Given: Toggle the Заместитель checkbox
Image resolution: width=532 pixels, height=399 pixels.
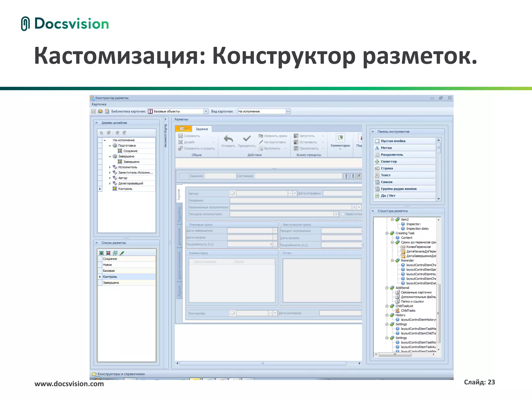Looking at the screenshot, I should click(343, 214).
